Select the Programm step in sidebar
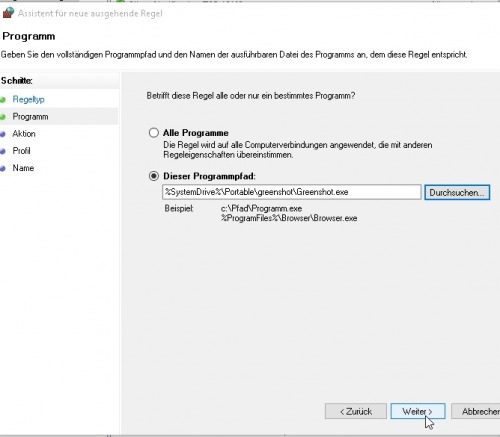 click(30, 117)
